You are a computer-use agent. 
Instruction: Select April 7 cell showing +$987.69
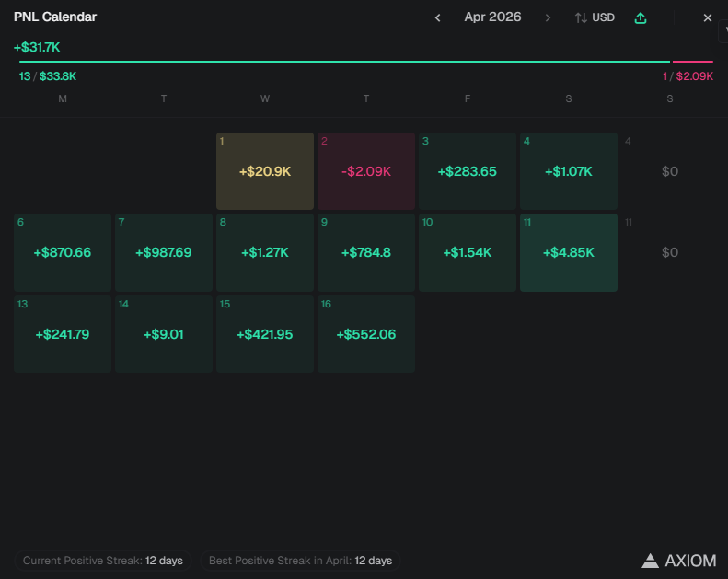click(x=164, y=252)
